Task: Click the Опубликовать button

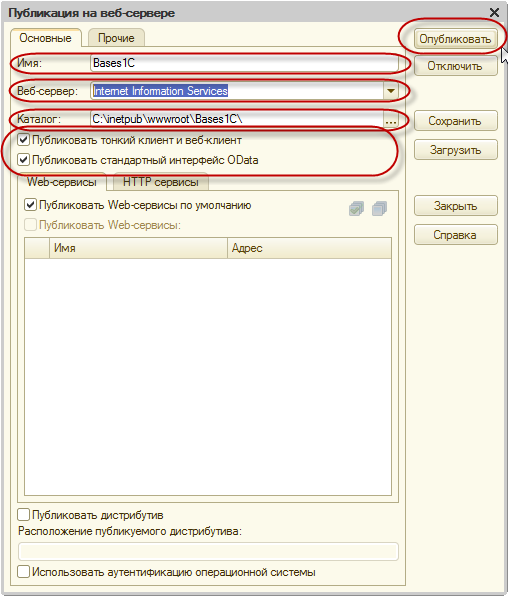Action: [455, 39]
